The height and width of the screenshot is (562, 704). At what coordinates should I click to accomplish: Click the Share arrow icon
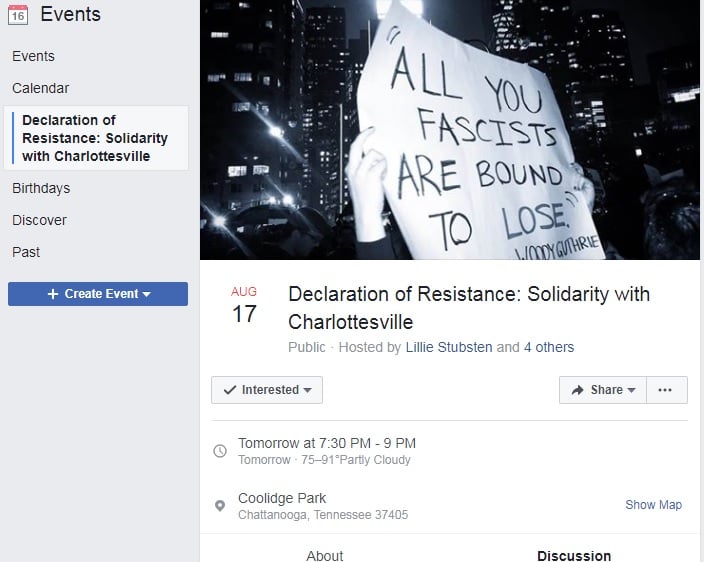coord(577,390)
